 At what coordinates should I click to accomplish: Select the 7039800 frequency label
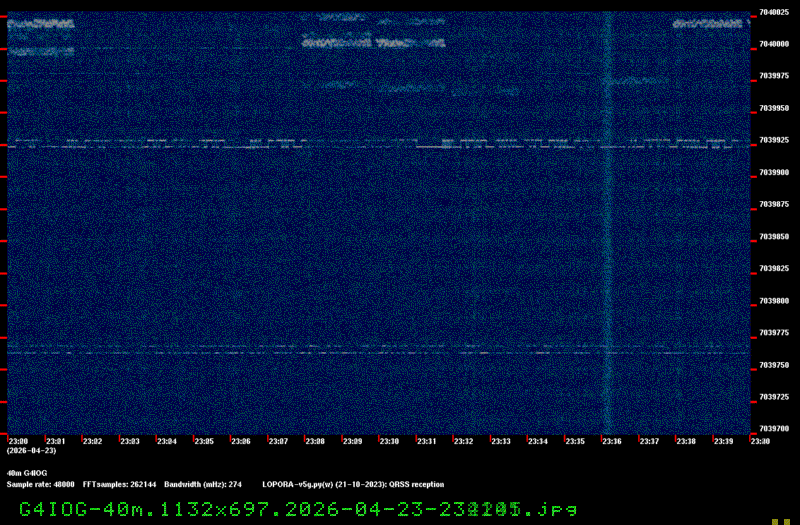[x=773, y=301]
